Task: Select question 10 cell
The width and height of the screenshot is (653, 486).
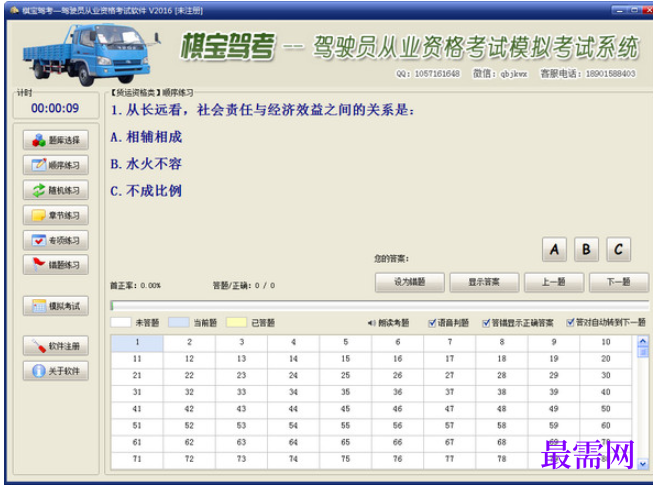Action: click(x=606, y=343)
